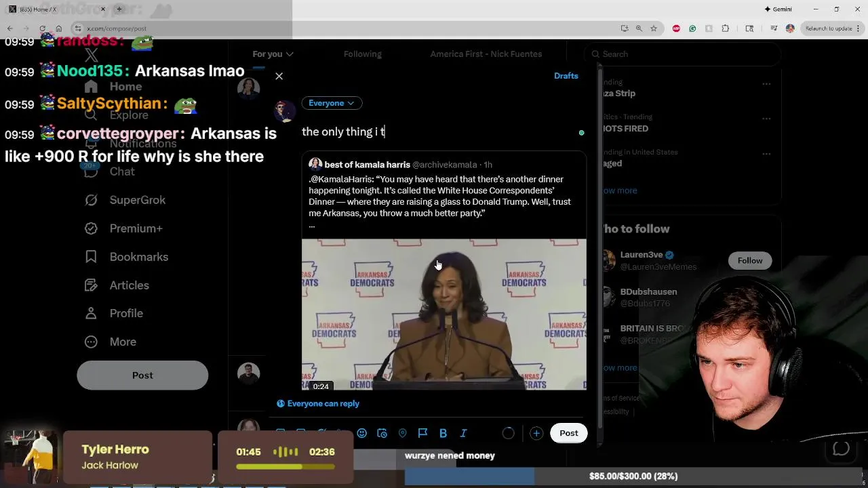Schedule the post with calendar icon
This screenshot has height=488, width=868.
382,433
